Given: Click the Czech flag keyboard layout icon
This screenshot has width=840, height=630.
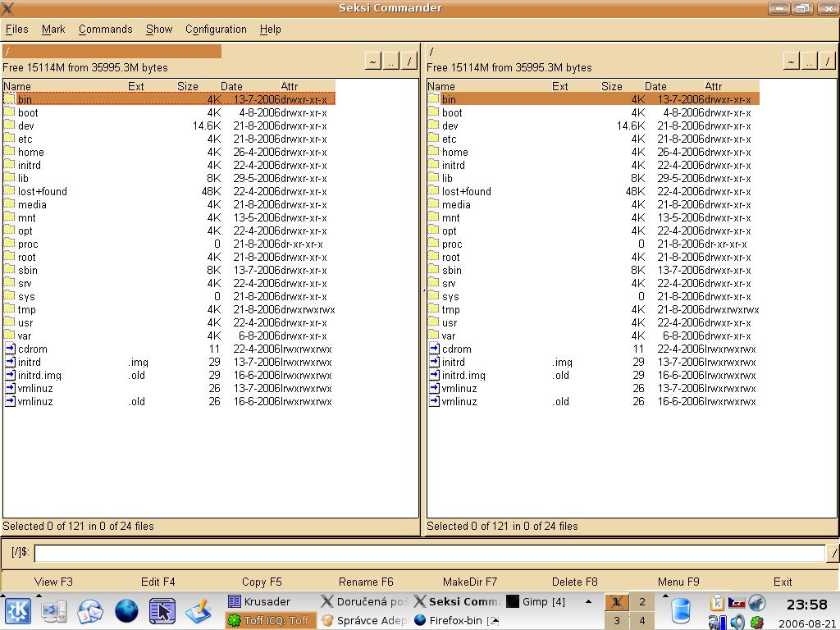Looking at the screenshot, I should [737, 603].
